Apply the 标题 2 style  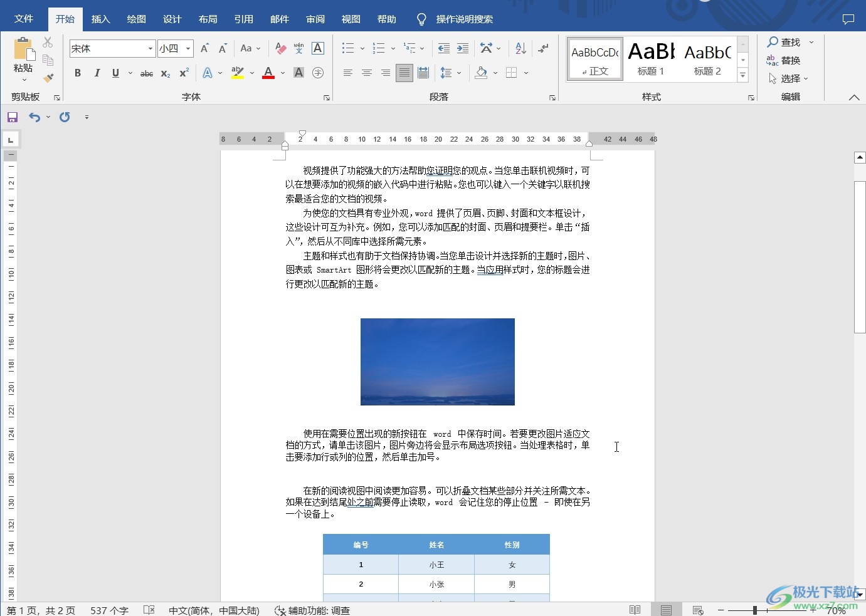707,59
